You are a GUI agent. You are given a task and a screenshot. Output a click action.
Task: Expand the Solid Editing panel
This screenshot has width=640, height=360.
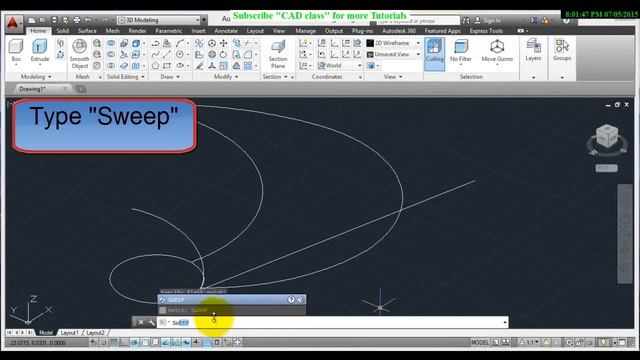pos(126,77)
